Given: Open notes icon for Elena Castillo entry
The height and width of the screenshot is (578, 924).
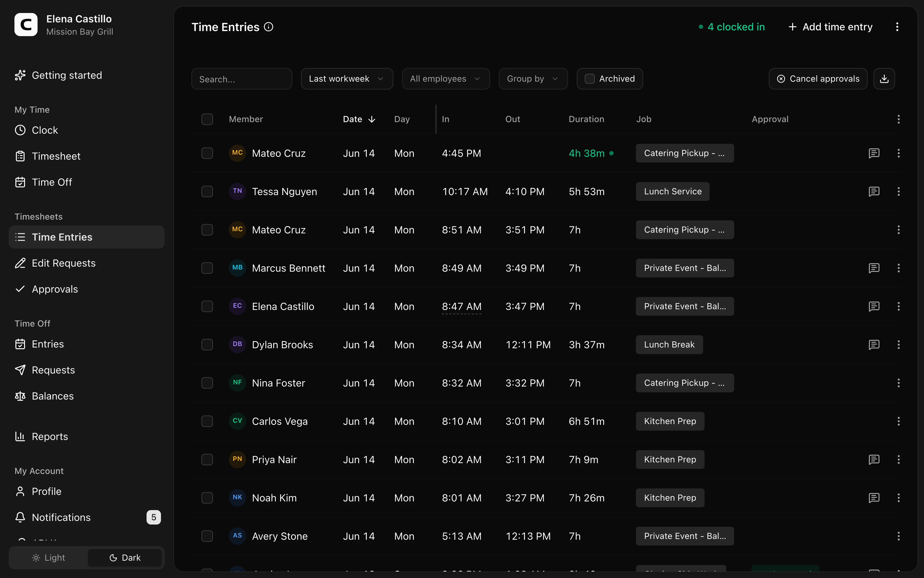Looking at the screenshot, I should pyautogui.click(x=874, y=306).
